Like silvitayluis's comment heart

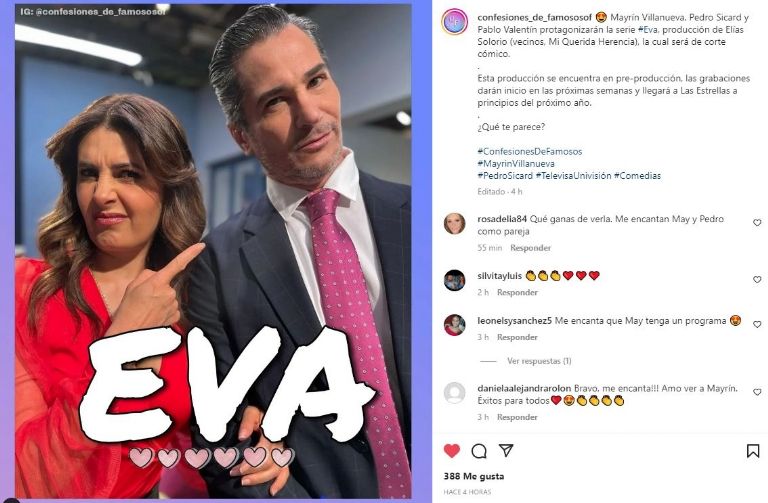(757, 280)
